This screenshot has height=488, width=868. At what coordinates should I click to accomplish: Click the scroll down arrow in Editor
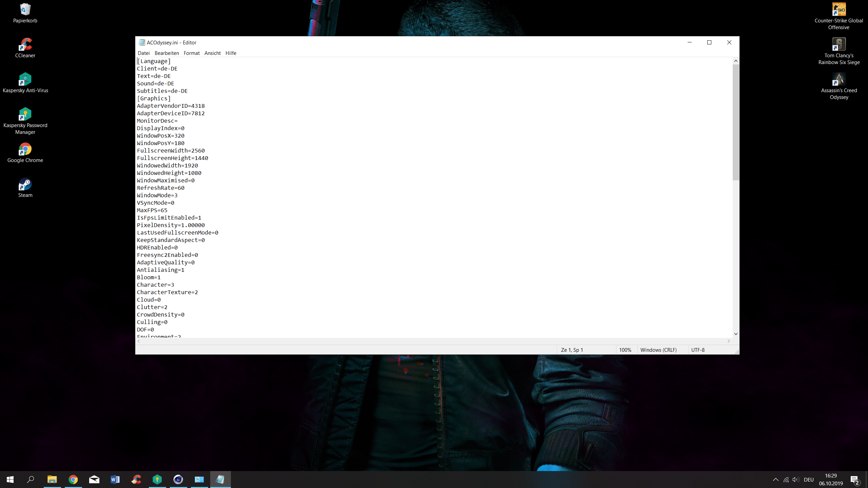tap(736, 334)
